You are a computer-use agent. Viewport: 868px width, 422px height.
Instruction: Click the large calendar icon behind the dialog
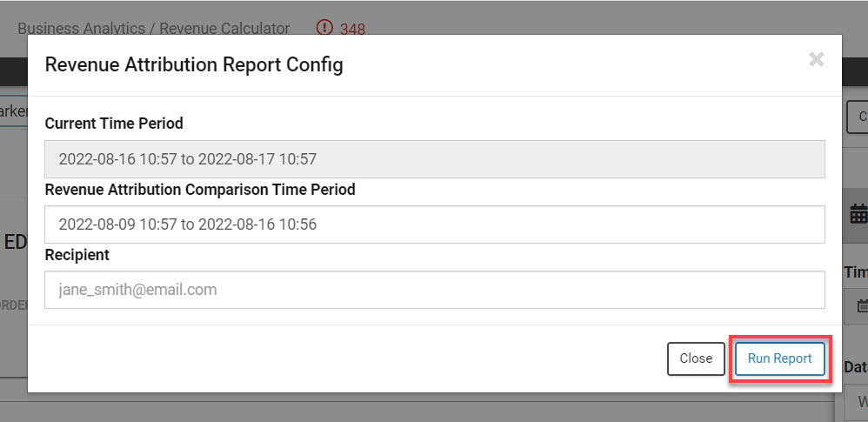(858, 215)
